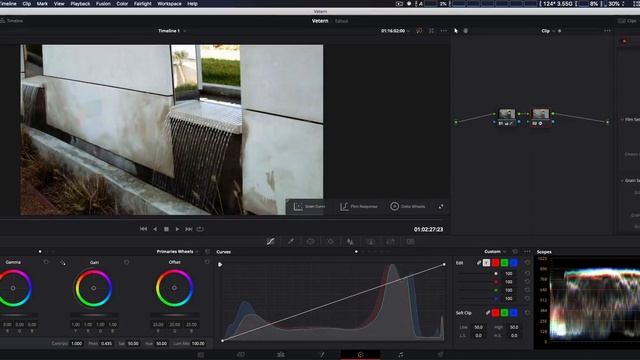The height and width of the screenshot is (360, 640).
Task: Open the Custom curves mode dropdown
Action: click(x=495, y=252)
